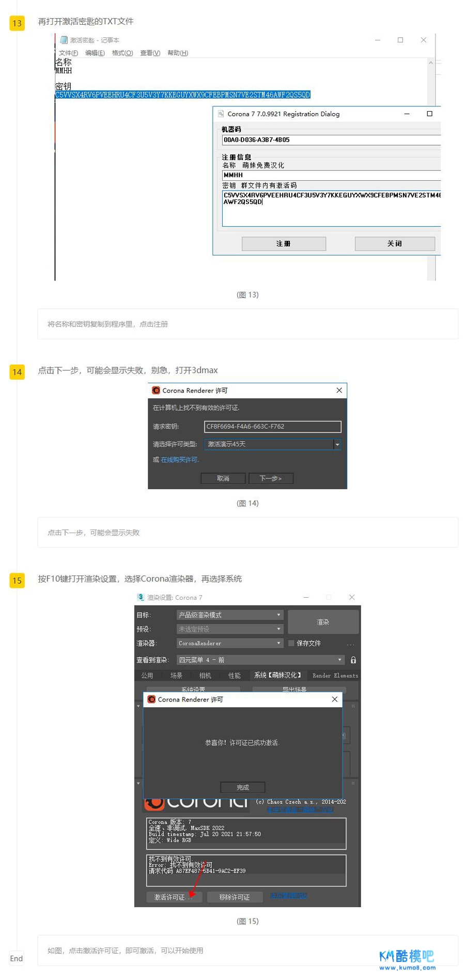This screenshot has width=465, height=980.
Task: Collapse the rollout arrow beside the Corona about section
Action: 138,783
